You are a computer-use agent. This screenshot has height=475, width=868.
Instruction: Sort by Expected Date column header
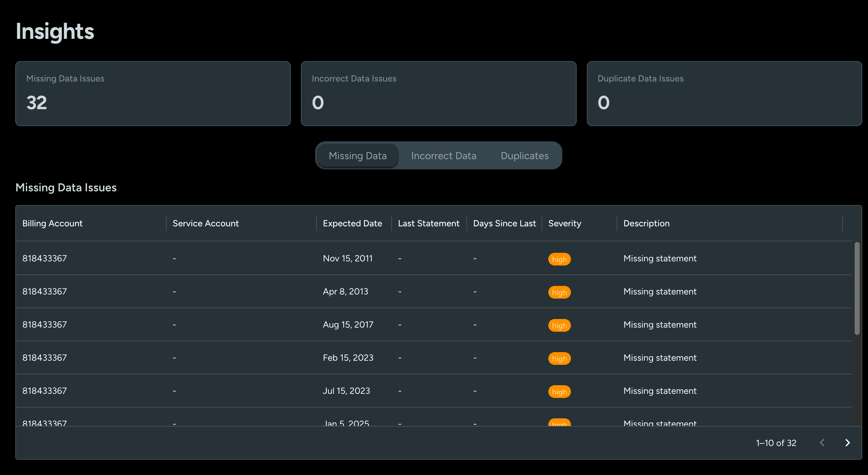click(x=352, y=223)
